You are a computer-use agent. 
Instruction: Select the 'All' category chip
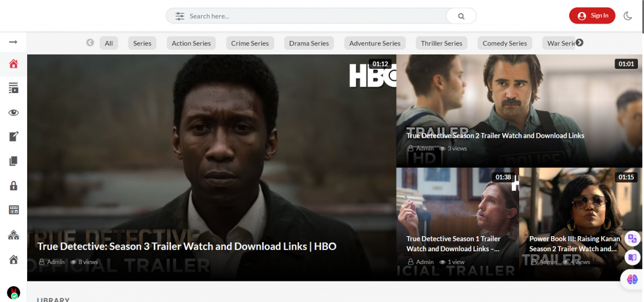(109, 43)
